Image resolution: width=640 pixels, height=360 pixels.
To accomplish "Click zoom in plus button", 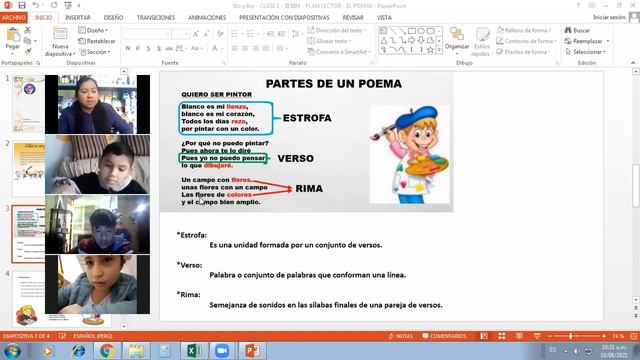I will point(604,336).
